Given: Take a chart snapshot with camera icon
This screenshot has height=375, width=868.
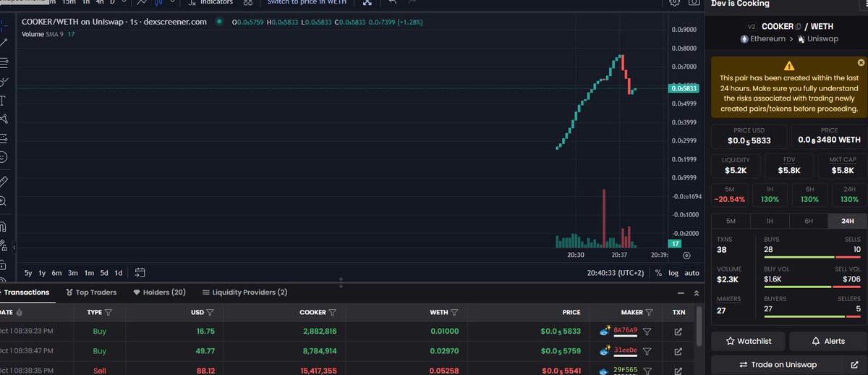Looking at the screenshot, I should tap(694, 3).
